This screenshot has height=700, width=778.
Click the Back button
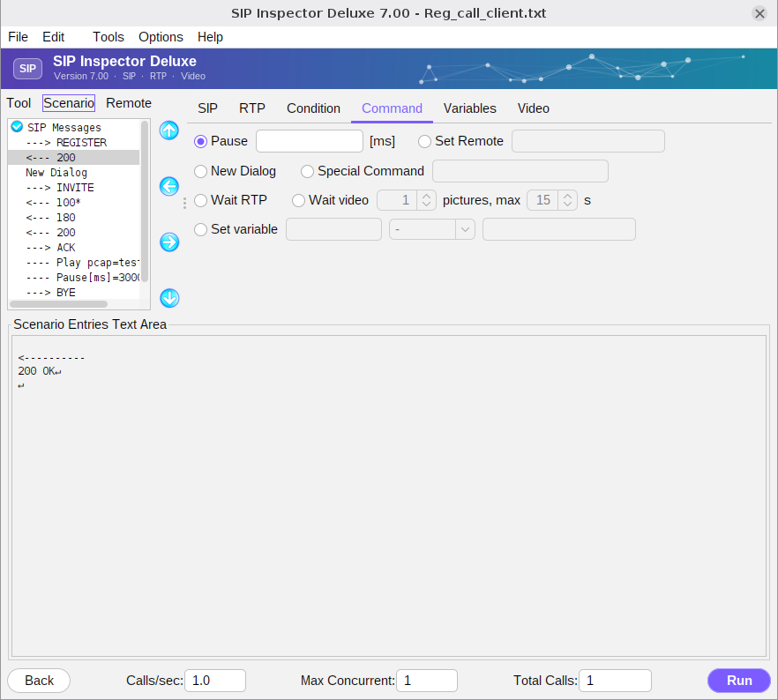tap(39, 681)
